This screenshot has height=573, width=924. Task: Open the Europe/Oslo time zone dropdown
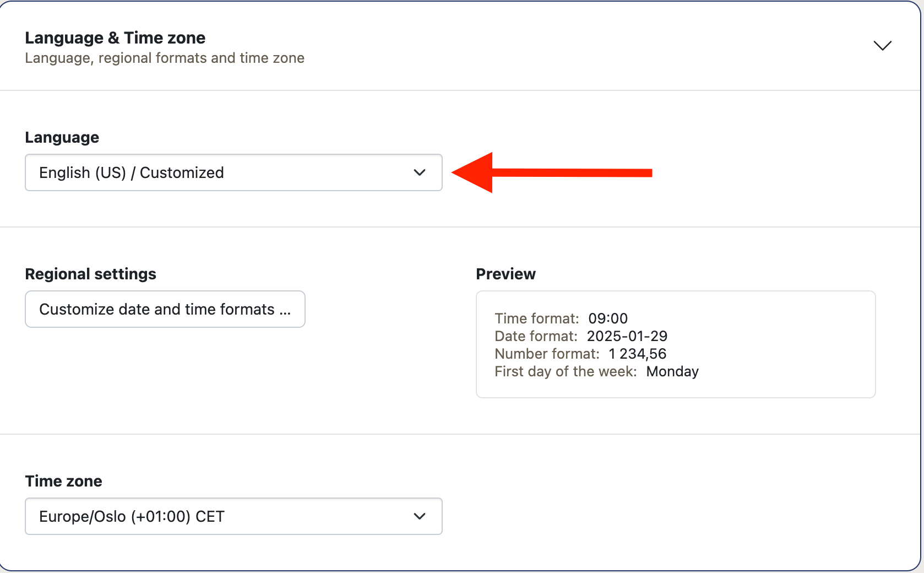220,516
